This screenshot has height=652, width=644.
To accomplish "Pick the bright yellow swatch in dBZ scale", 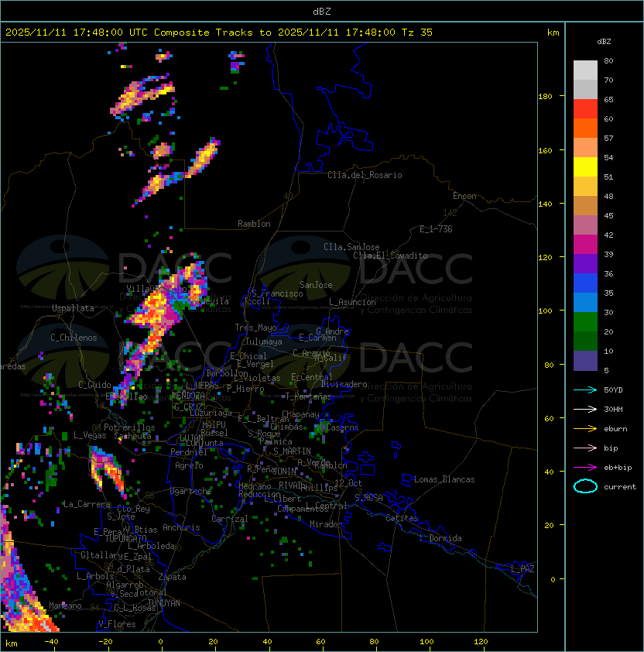I will (585, 167).
